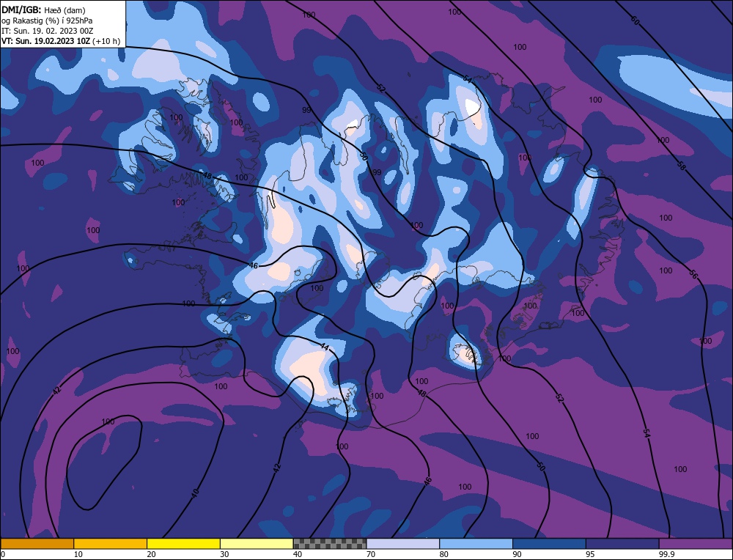Click the light blue 80–90 legend swatch
This screenshot has width=733, height=560.
(x=476, y=543)
